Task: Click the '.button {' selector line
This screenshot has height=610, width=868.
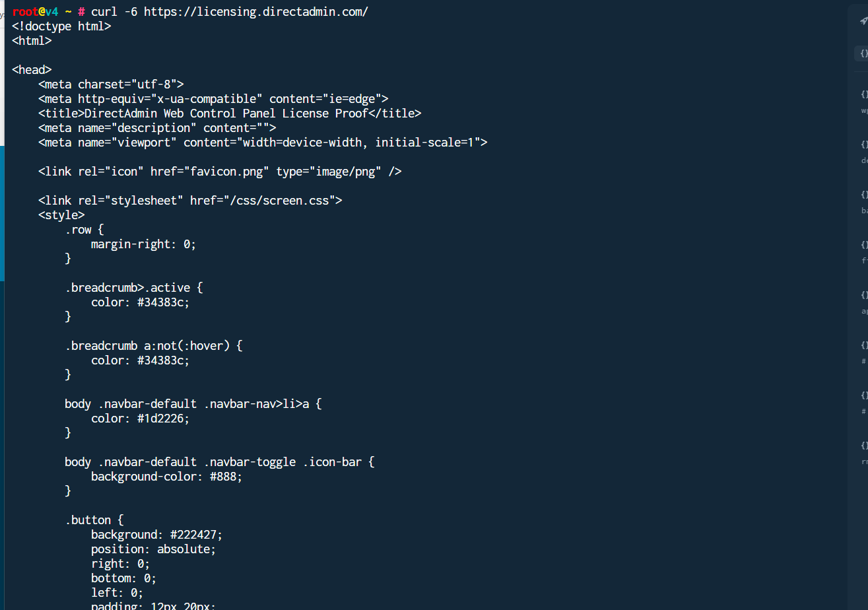Action: [x=94, y=520]
